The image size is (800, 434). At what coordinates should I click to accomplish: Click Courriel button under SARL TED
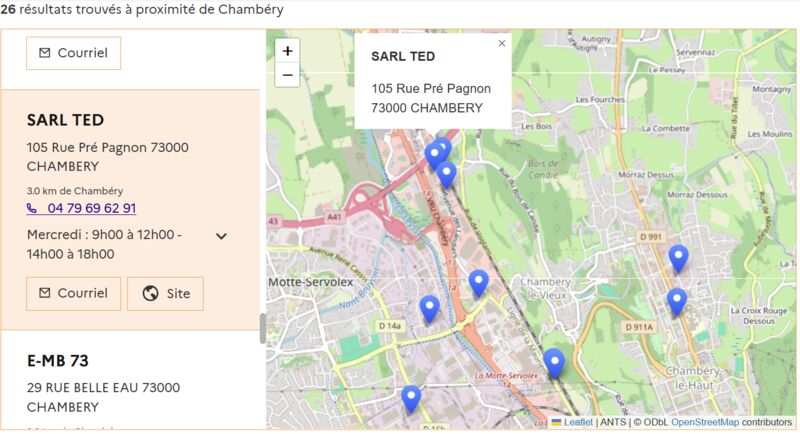73,293
